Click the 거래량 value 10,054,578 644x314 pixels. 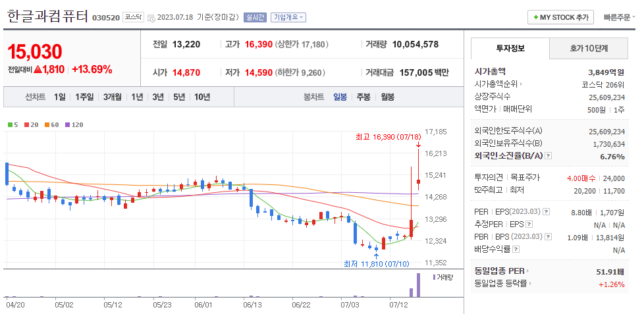(x=416, y=44)
